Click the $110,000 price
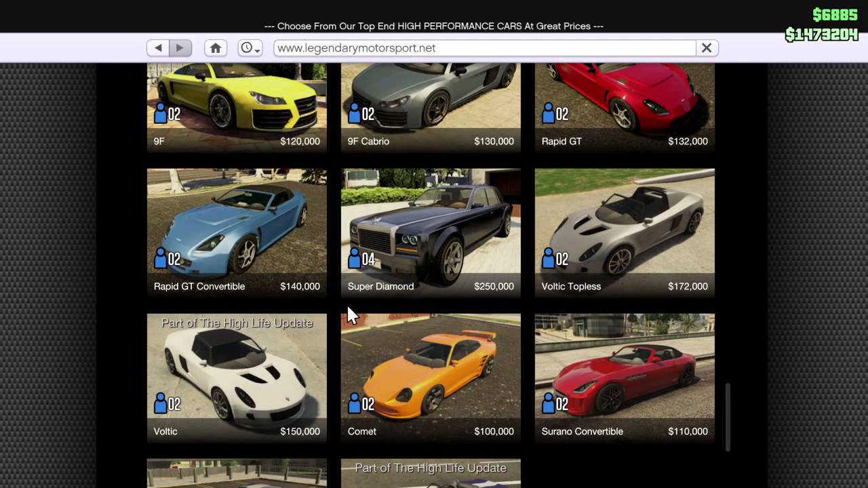This screenshot has width=868, height=488. 688,431
